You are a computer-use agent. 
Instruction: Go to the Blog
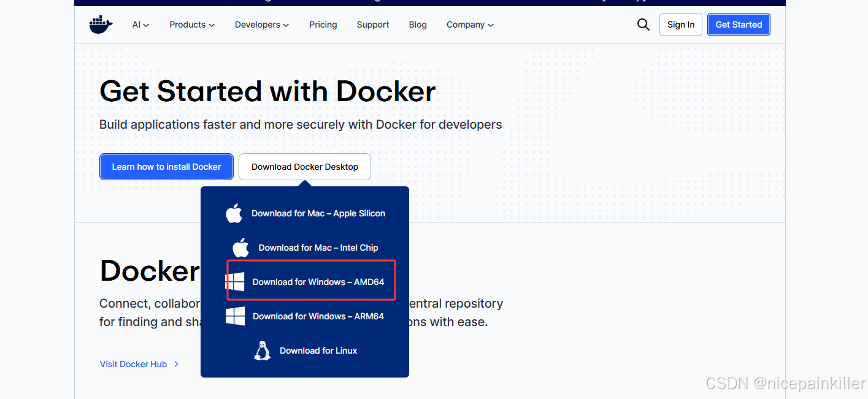[418, 25]
